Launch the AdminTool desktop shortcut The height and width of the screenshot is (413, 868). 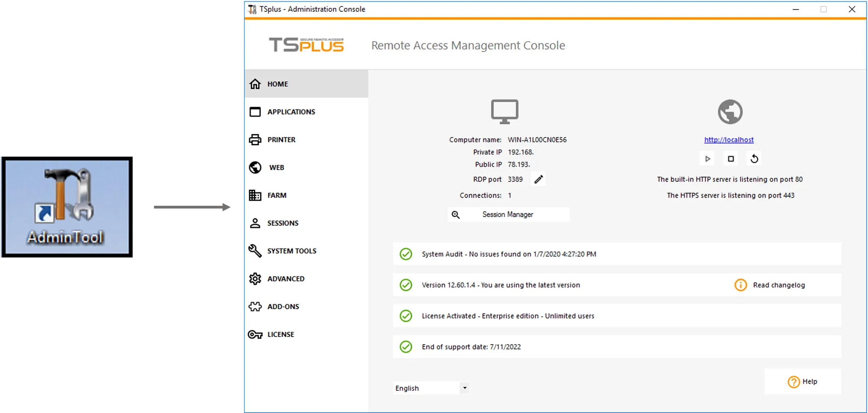[x=67, y=204]
